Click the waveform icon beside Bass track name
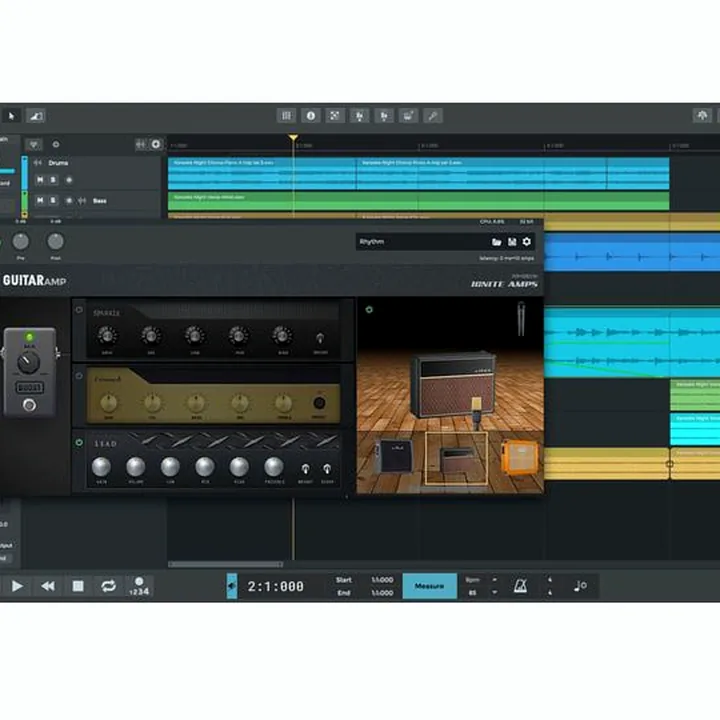720x720 pixels. pyautogui.click(x=82, y=201)
